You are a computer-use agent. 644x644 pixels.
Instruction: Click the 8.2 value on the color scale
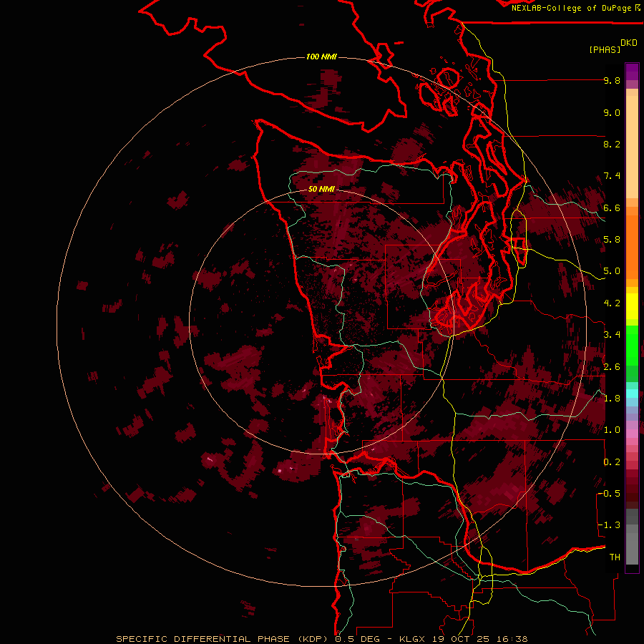[612, 144]
